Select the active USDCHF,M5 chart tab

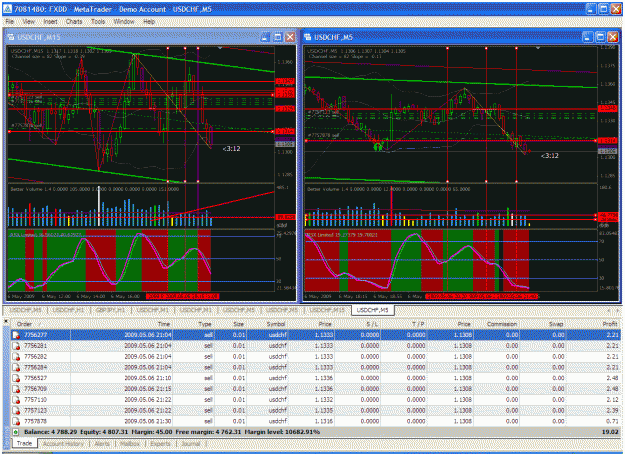click(x=373, y=310)
